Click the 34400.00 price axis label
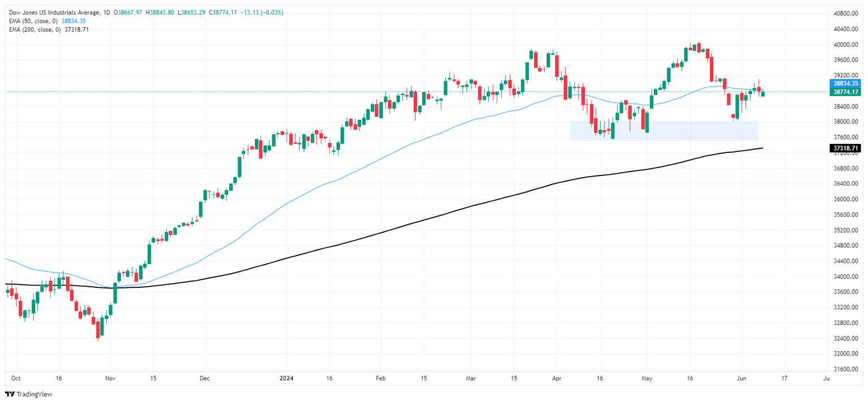The image size is (868, 403). click(846, 261)
